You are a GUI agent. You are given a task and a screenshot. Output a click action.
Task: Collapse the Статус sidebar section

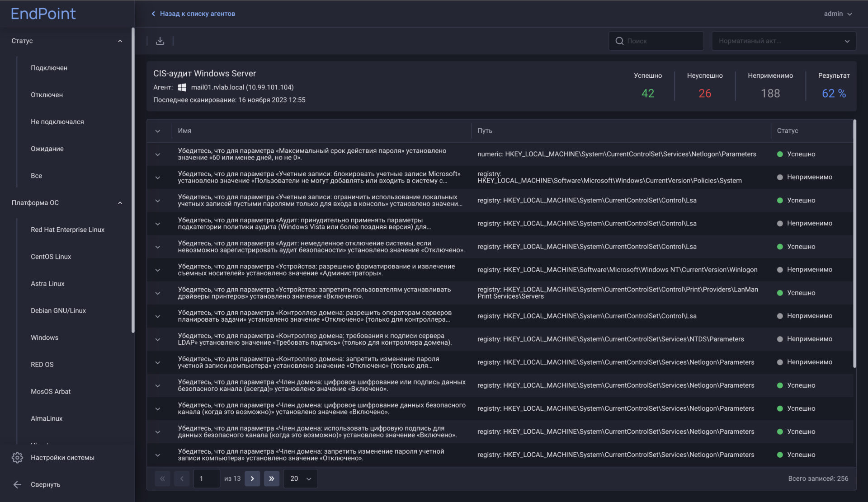coord(120,41)
